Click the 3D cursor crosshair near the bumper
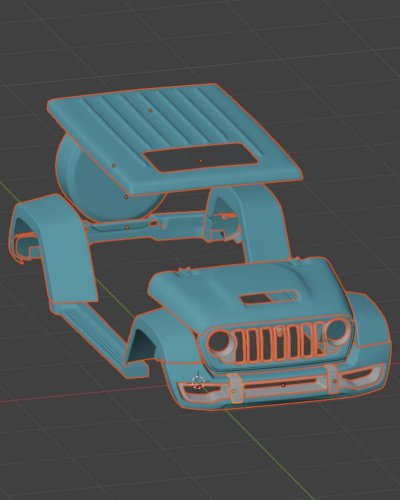Image resolution: width=400 pixels, height=500 pixels. tap(199, 381)
